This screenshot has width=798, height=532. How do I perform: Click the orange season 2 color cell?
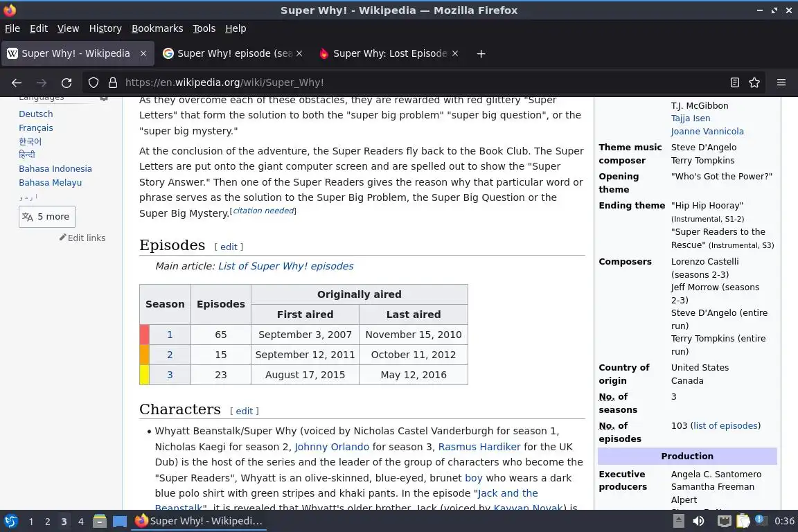point(145,355)
